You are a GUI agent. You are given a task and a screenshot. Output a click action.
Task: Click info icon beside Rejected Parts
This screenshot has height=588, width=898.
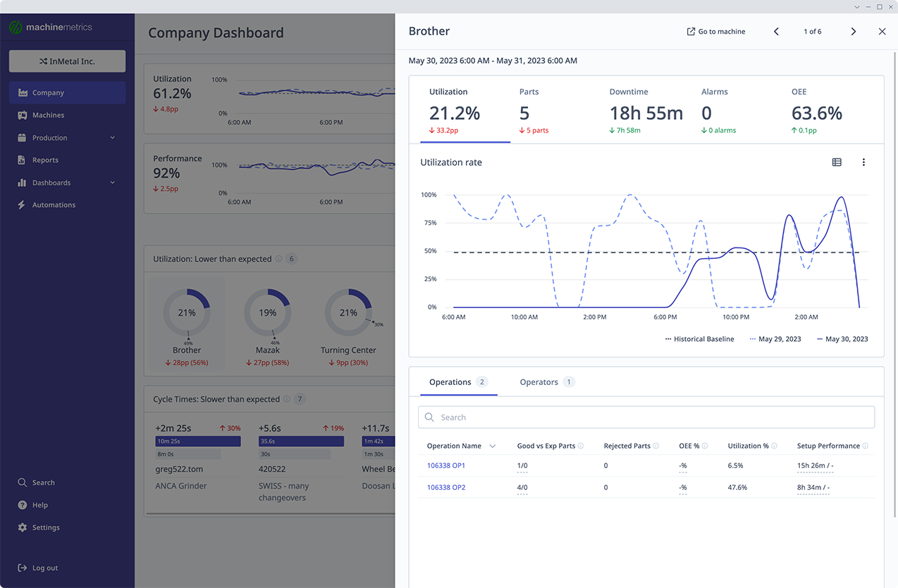click(x=656, y=446)
